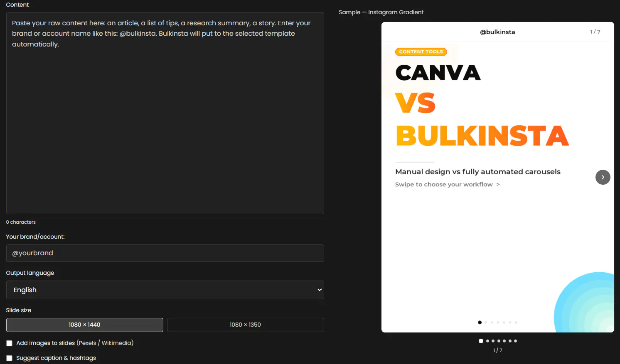Focus the Content text area
This screenshot has height=364, width=620.
[x=165, y=113]
